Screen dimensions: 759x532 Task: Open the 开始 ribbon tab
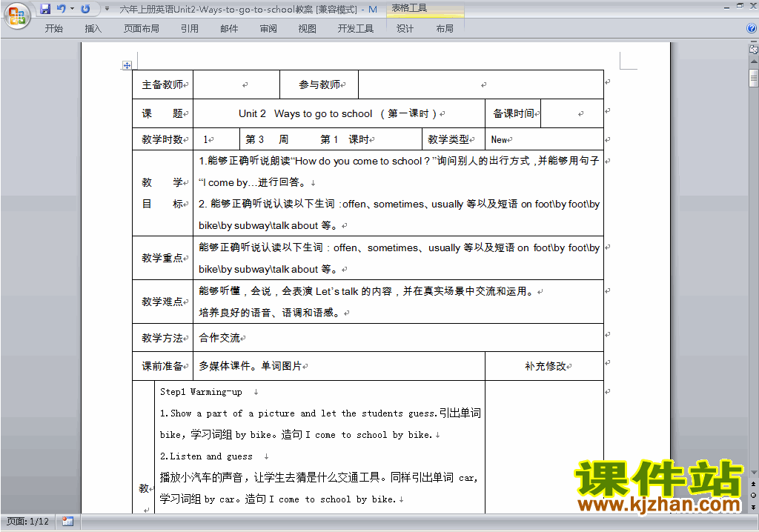tap(53, 29)
